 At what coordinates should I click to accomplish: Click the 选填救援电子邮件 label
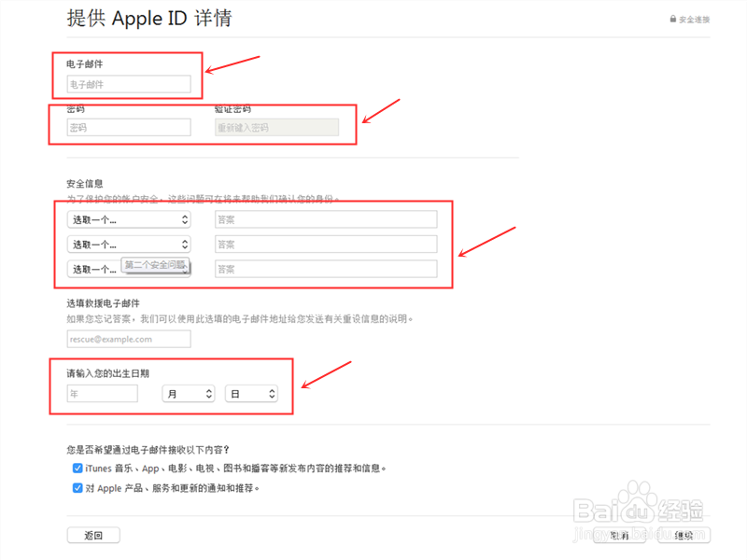103,303
